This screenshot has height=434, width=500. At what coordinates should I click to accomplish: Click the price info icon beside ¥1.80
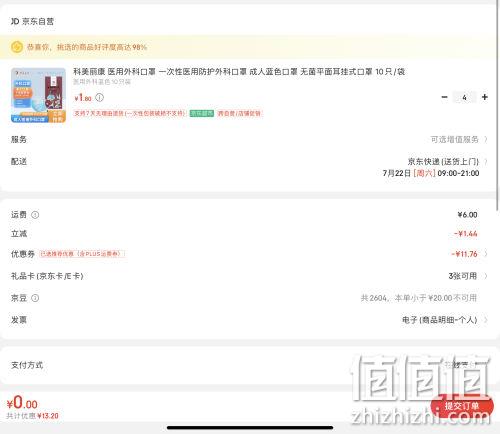coord(99,97)
